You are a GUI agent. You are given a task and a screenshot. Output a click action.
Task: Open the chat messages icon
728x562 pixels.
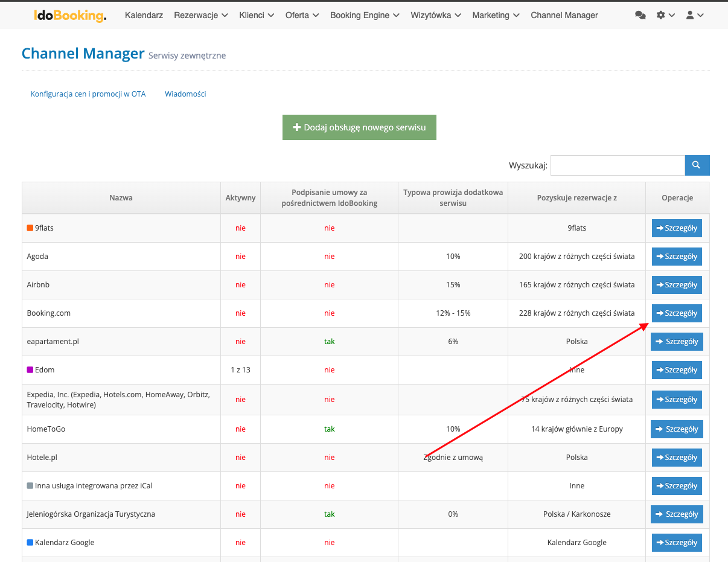point(640,15)
